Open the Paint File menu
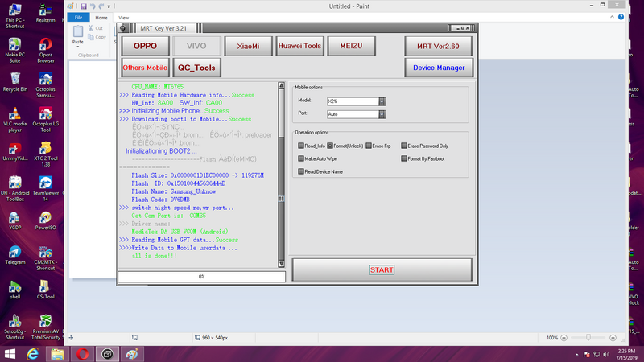Screen dimensions: 644x362 point(78,17)
